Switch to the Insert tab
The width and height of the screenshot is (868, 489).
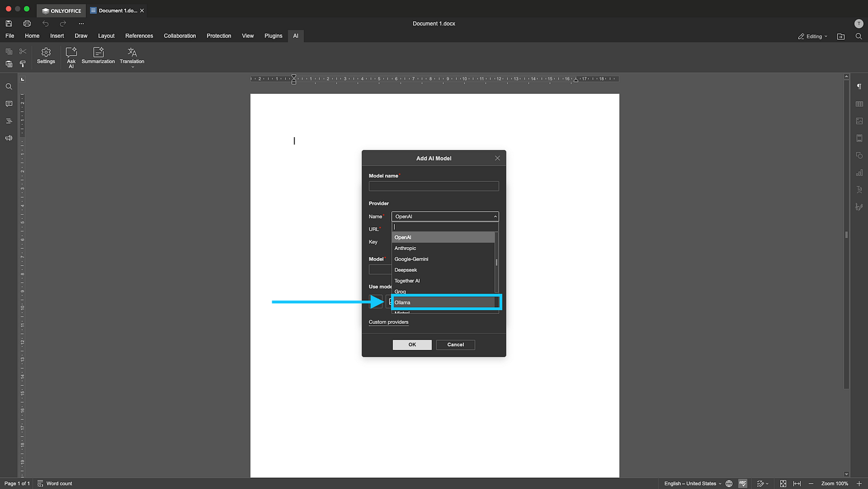[x=57, y=36]
